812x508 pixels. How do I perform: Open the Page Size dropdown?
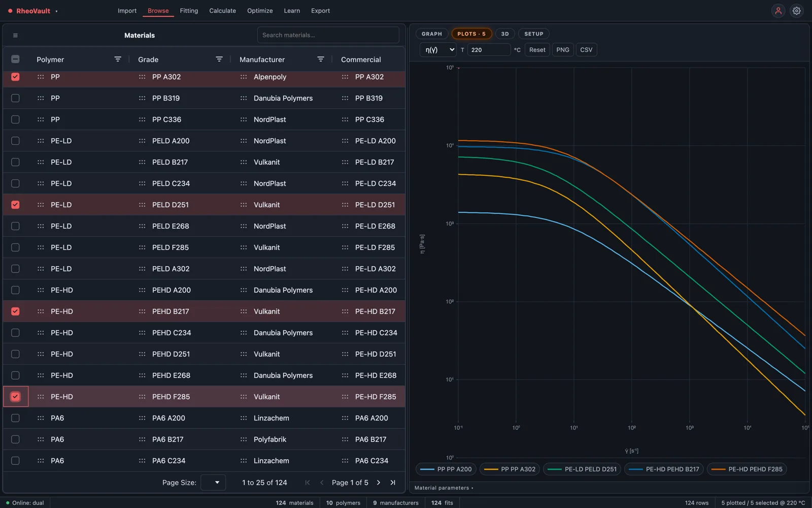[213, 483]
